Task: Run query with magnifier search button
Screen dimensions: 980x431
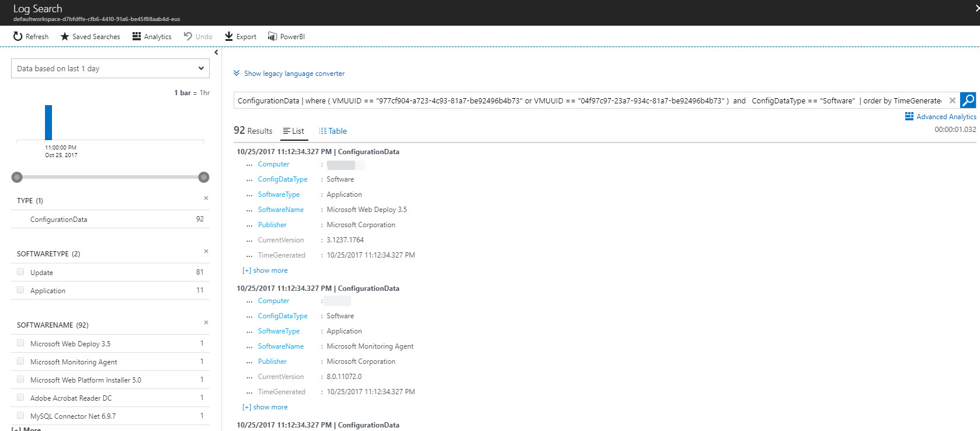Action: coord(968,100)
